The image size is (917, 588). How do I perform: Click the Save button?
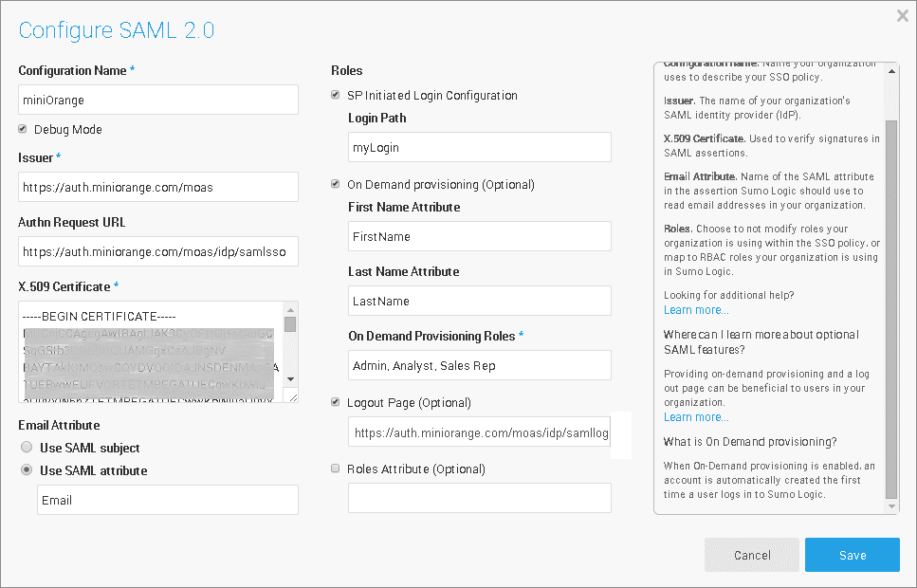coord(853,555)
